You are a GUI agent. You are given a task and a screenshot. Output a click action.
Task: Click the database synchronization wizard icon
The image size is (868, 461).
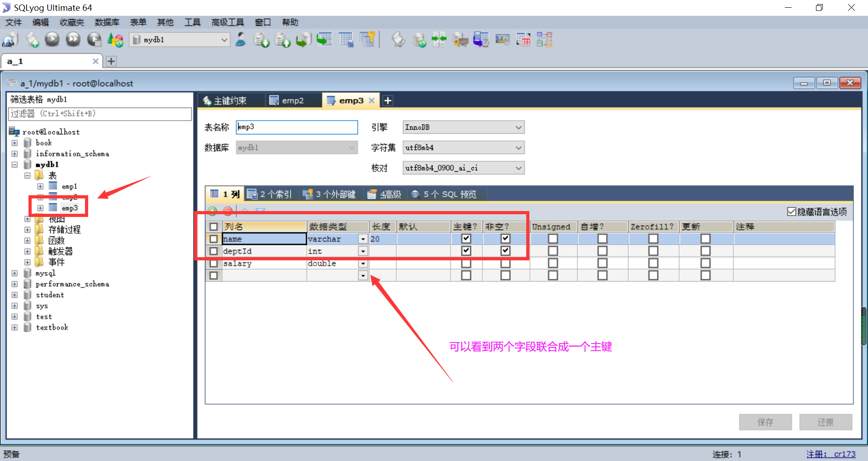point(420,40)
